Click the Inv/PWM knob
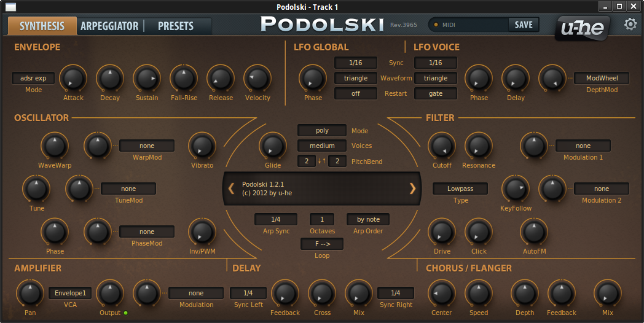Viewport: 644px width, 323px height. click(x=202, y=232)
